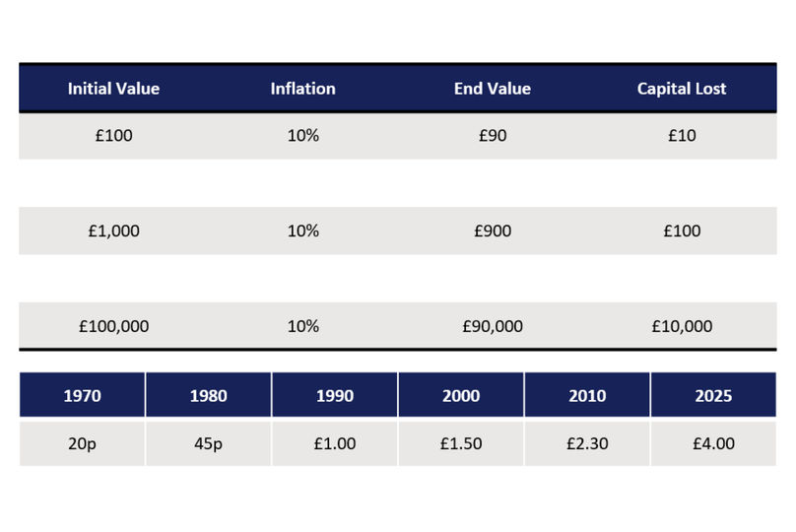Click the End Value header cell
This screenshot has width=796, height=532.
(492, 89)
